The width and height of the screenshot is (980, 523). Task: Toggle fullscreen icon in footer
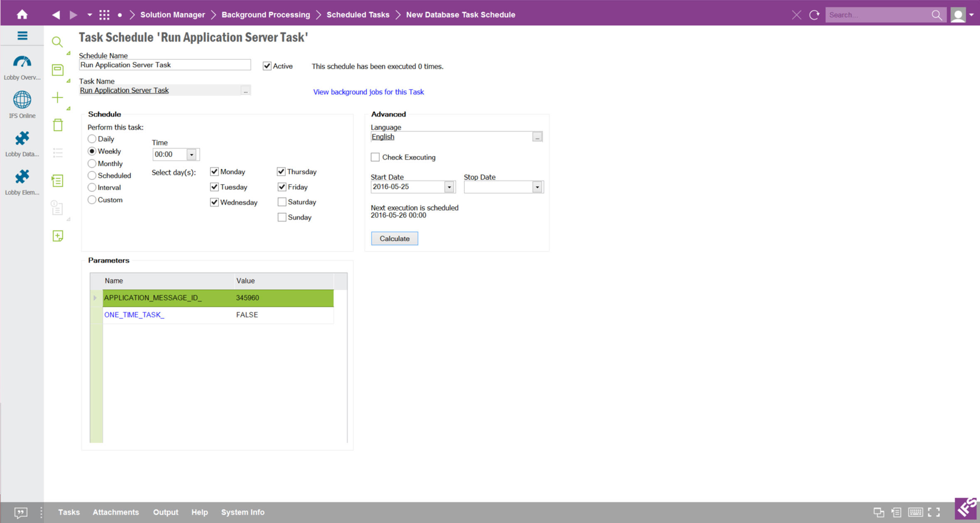click(x=934, y=512)
